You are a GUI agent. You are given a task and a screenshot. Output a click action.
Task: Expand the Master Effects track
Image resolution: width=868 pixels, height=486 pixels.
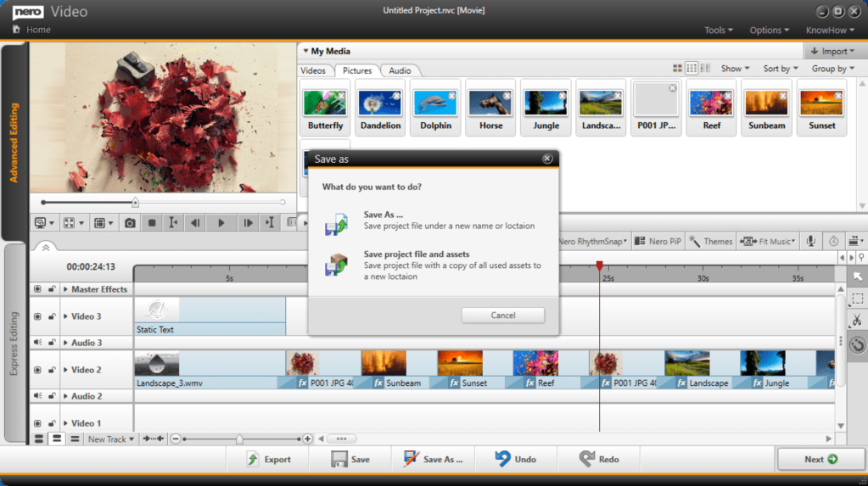coord(66,289)
